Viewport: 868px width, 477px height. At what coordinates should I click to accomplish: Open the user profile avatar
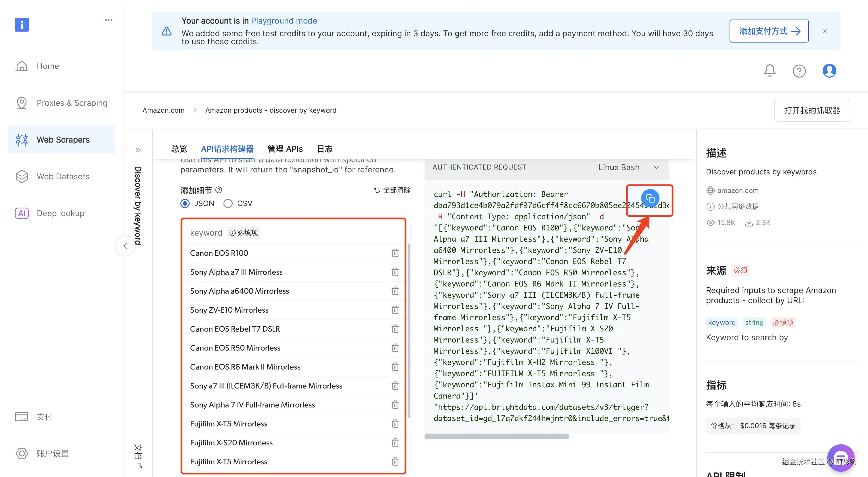(x=829, y=71)
